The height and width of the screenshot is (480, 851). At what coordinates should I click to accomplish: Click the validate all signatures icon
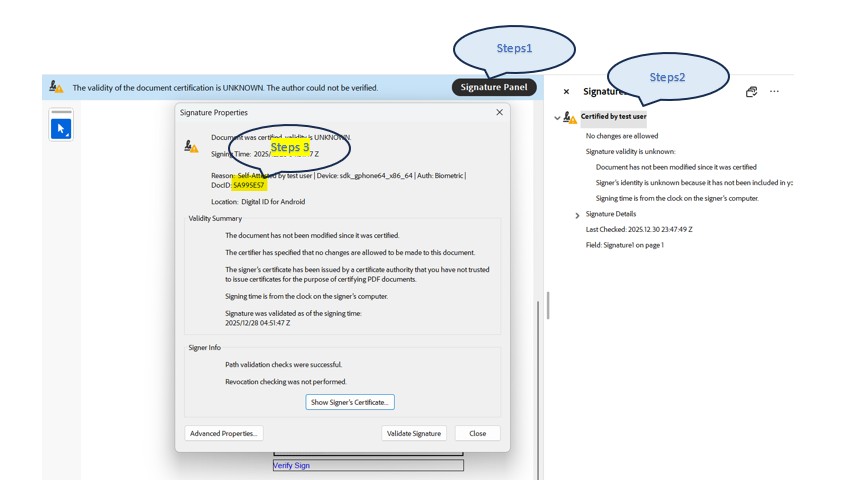pos(751,91)
